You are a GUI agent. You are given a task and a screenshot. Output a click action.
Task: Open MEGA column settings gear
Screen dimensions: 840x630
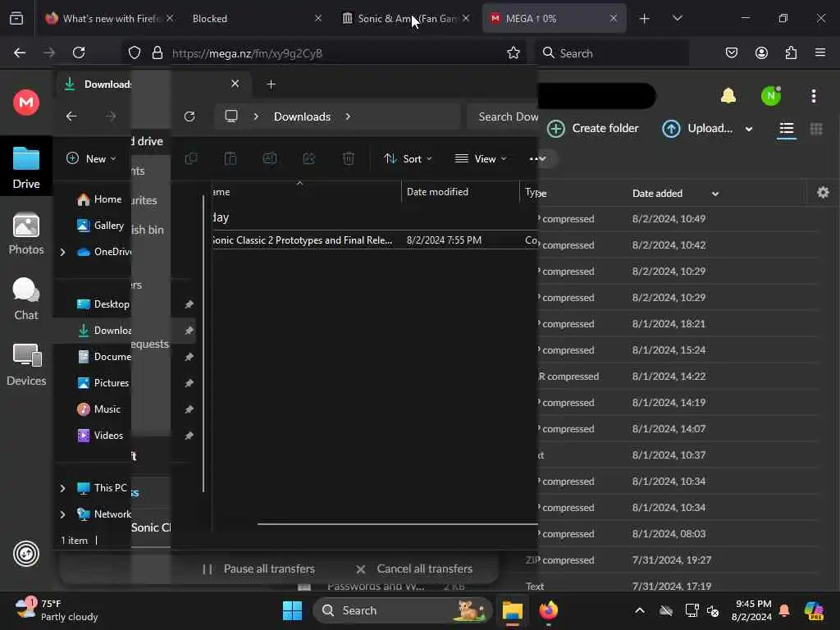pos(824,192)
